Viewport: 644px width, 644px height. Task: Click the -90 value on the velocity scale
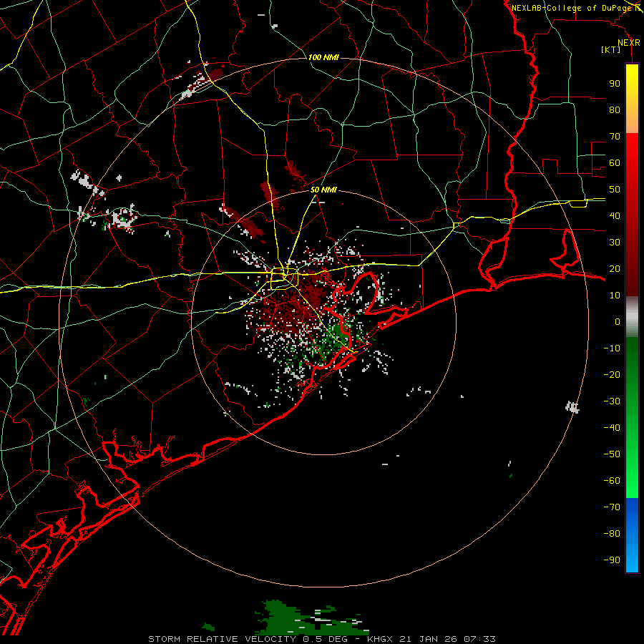coord(612,560)
